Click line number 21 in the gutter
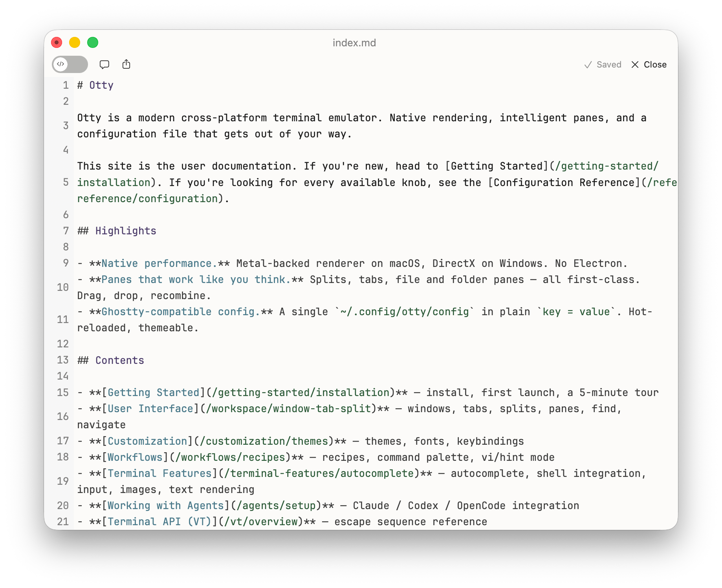The width and height of the screenshot is (722, 588). tap(63, 522)
